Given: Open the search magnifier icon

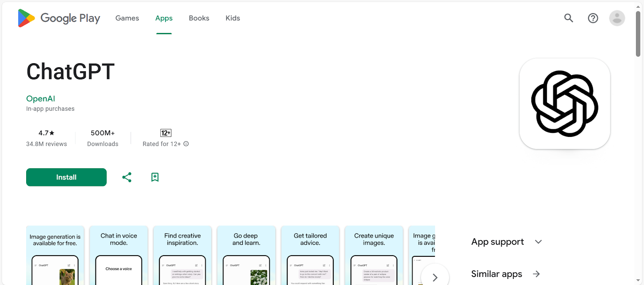Looking at the screenshot, I should (568, 18).
